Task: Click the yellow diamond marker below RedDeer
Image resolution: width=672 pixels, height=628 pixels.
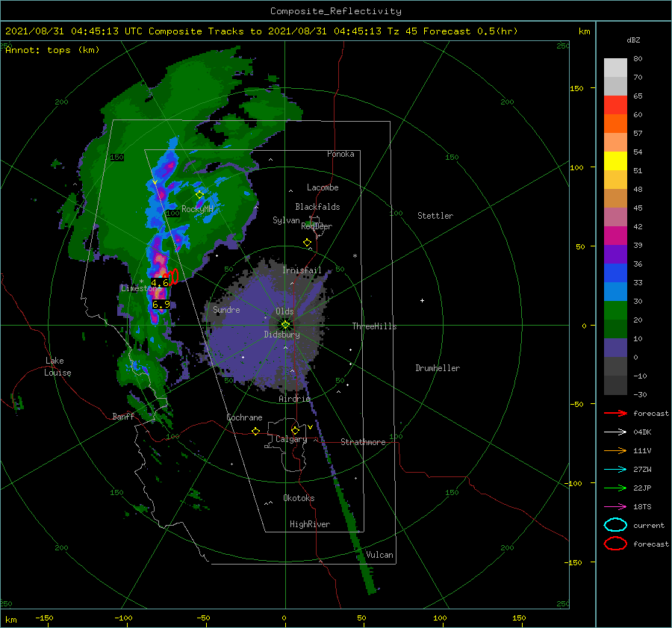Action: coord(308,243)
